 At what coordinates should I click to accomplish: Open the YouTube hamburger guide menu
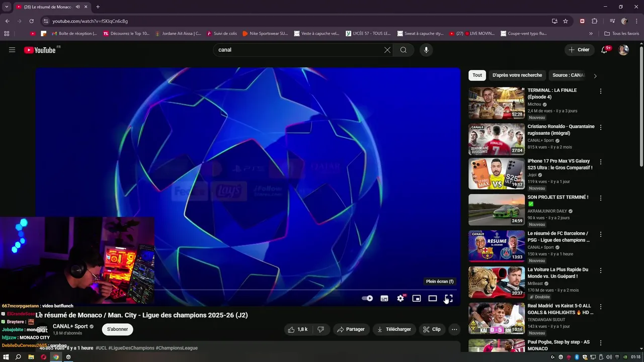[x=12, y=50]
